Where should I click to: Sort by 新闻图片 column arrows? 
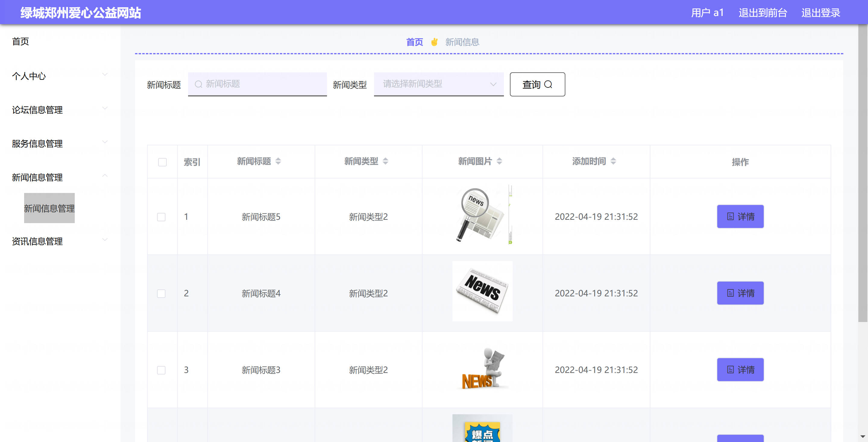(499, 161)
